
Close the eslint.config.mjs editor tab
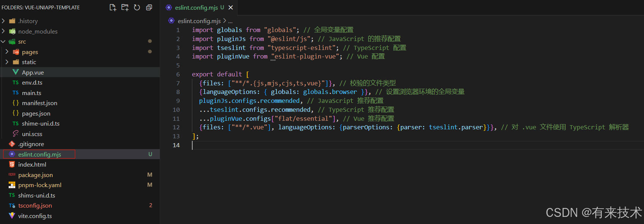tap(231, 7)
